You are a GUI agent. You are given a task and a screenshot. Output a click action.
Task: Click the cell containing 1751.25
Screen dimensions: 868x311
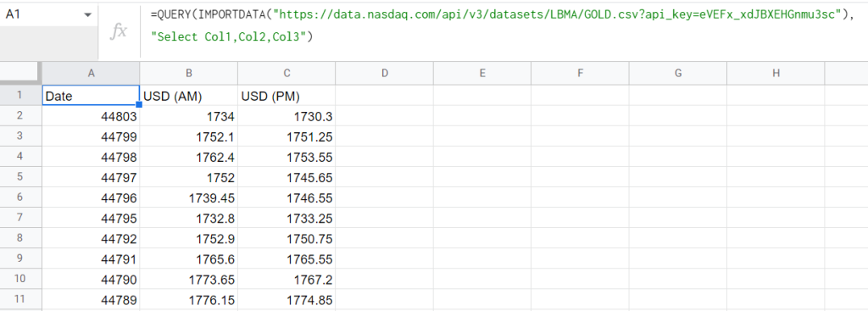tap(287, 136)
